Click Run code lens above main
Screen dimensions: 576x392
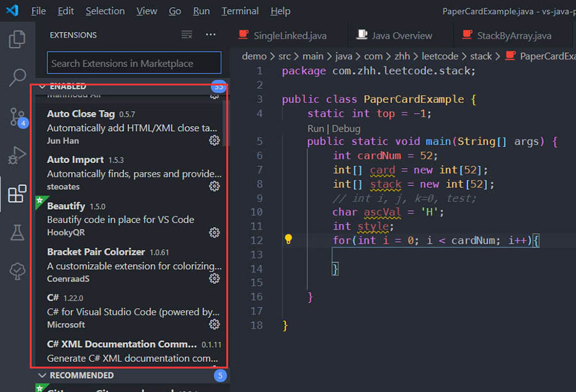point(316,129)
